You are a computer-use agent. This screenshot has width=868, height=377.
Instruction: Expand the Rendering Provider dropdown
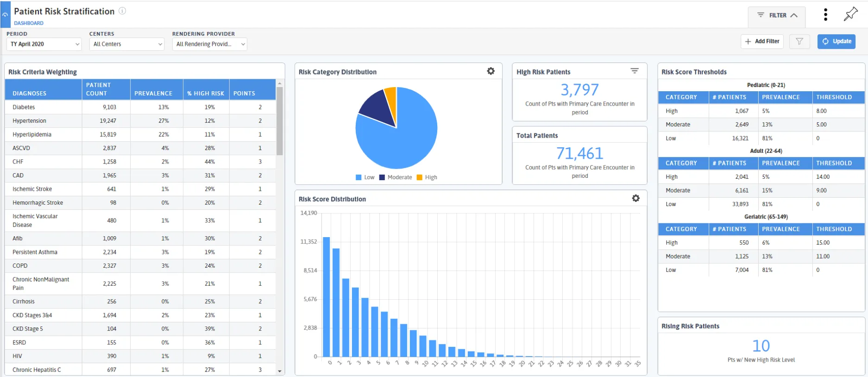coord(209,44)
